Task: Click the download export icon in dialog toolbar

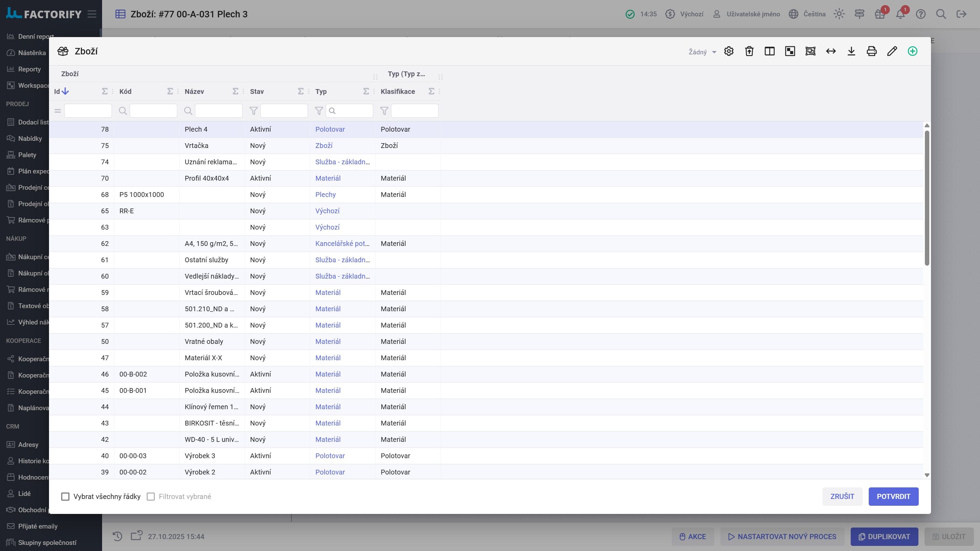Action: pyautogui.click(x=851, y=51)
